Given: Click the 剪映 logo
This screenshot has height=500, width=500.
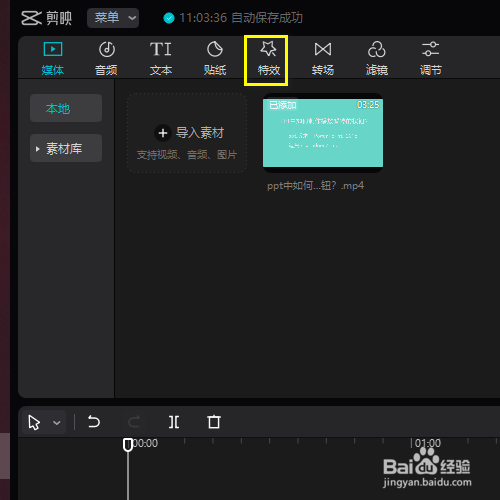Looking at the screenshot, I should point(46,18).
